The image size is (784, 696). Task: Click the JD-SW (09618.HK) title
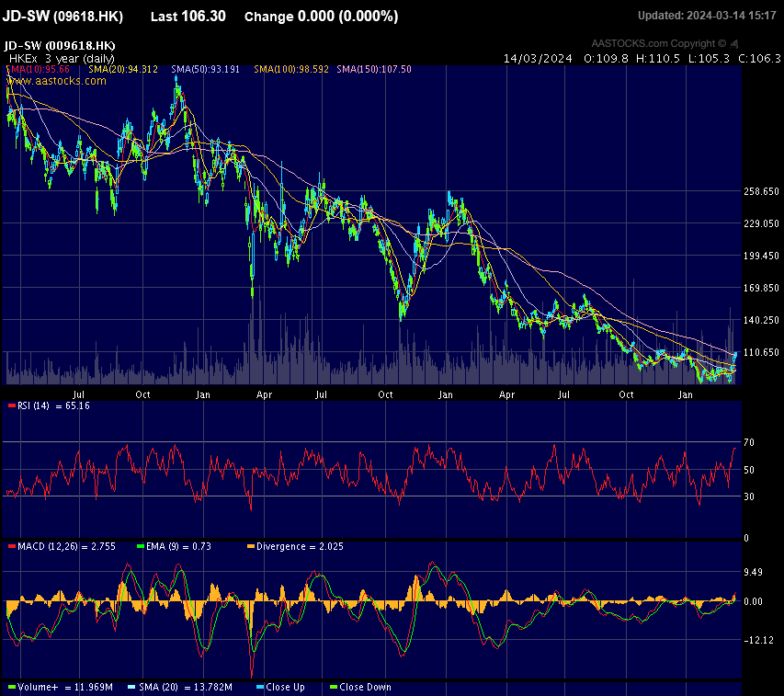tap(62, 17)
